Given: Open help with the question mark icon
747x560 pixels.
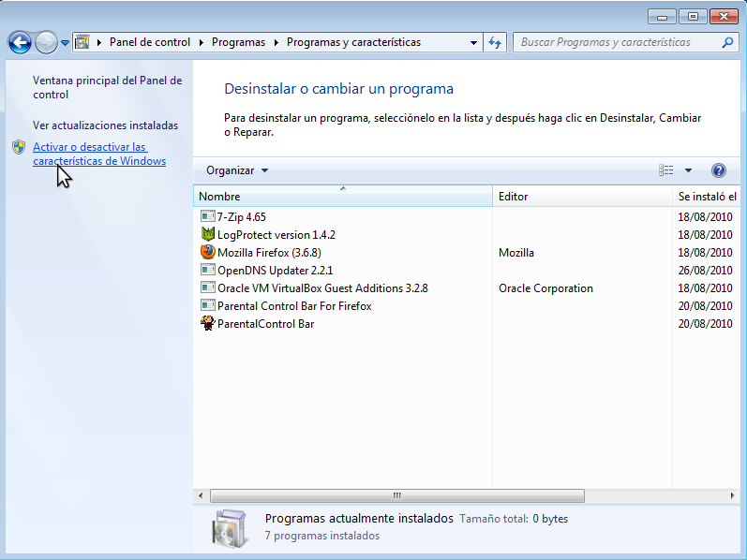Looking at the screenshot, I should click(x=719, y=170).
